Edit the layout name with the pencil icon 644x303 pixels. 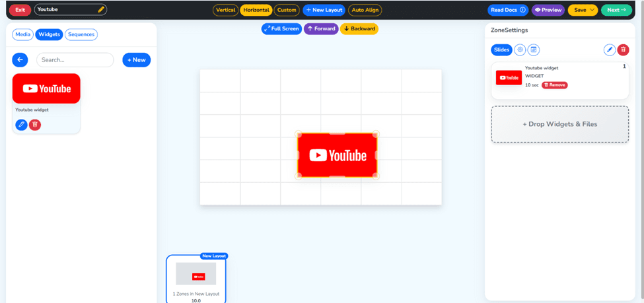tap(101, 9)
